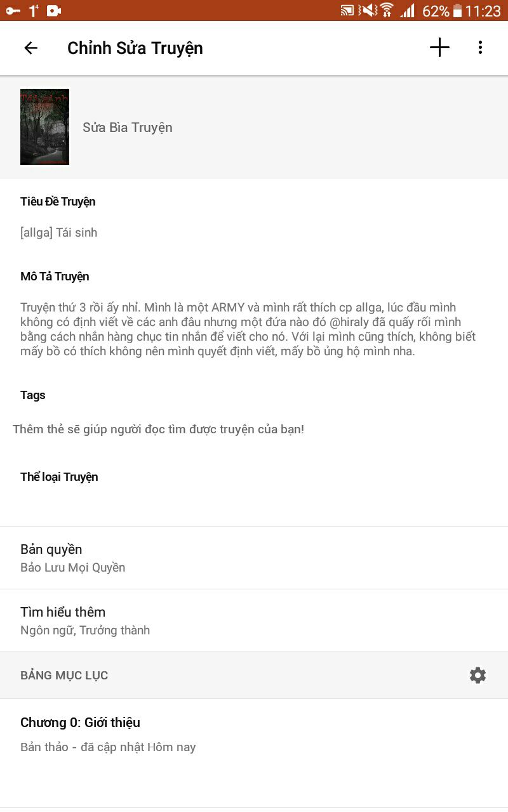
Task: Edit the story description text
Action: pos(248,329)
